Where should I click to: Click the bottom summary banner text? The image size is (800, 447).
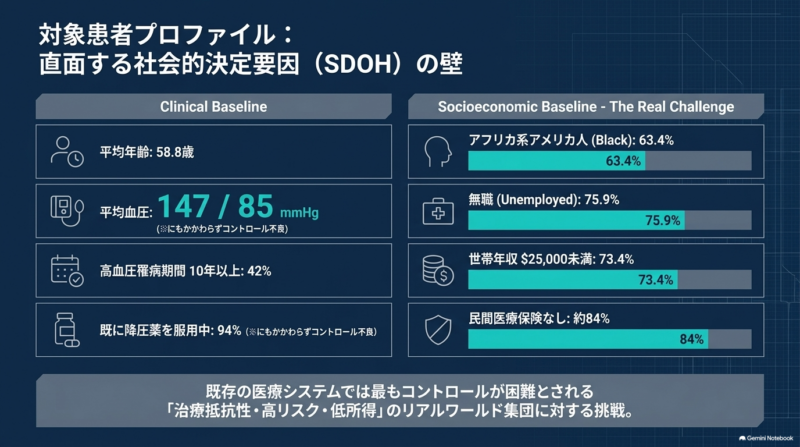pos(400,401)
